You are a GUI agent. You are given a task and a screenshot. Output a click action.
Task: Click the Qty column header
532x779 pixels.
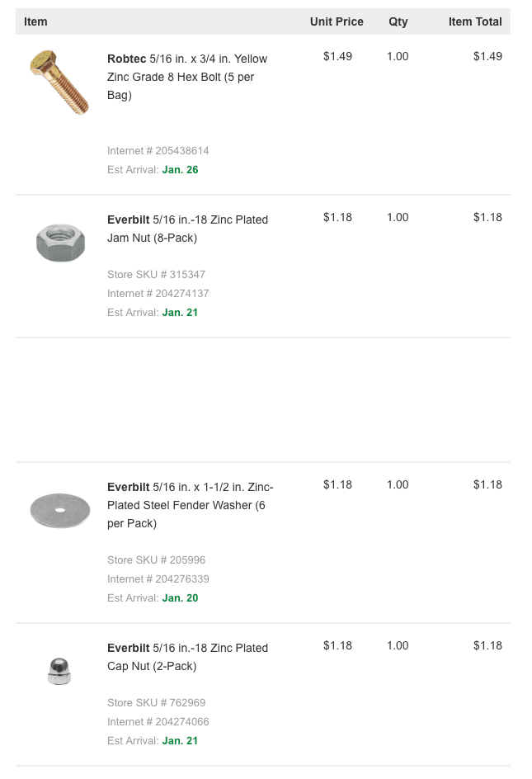tap(398, 21)
